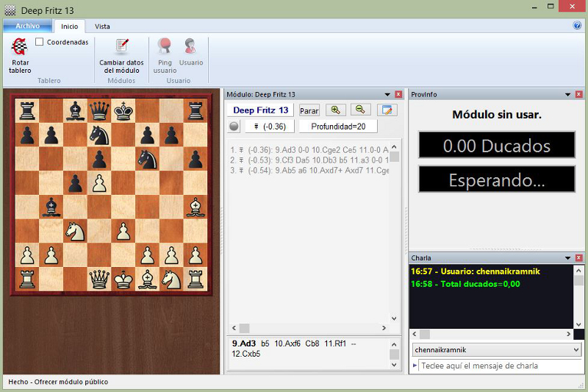
Task: Click analysis horizontal scroll right arrow
Action: point(384,328)
